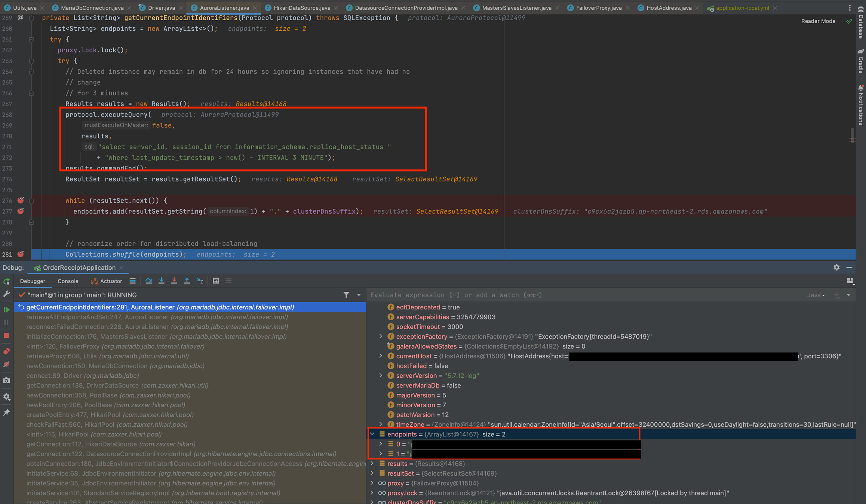Open the Notifications tool window
This screenshot has height=504, width=866.
point(861,104)
